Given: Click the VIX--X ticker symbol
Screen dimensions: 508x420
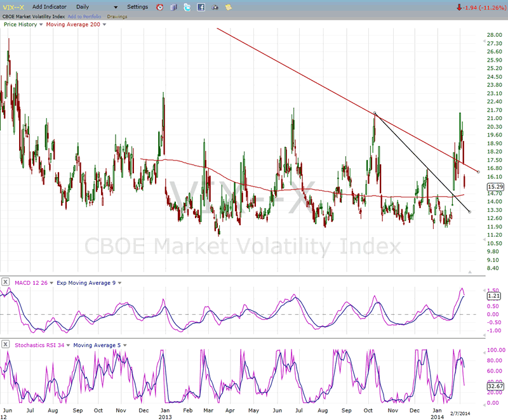Looking at the screenshot, I should click(13, 7).
